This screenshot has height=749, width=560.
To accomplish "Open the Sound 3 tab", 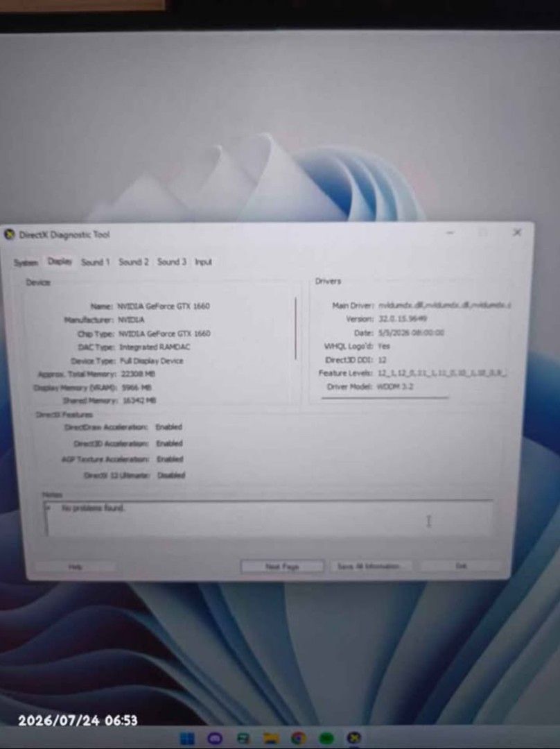I will [172, 261].
